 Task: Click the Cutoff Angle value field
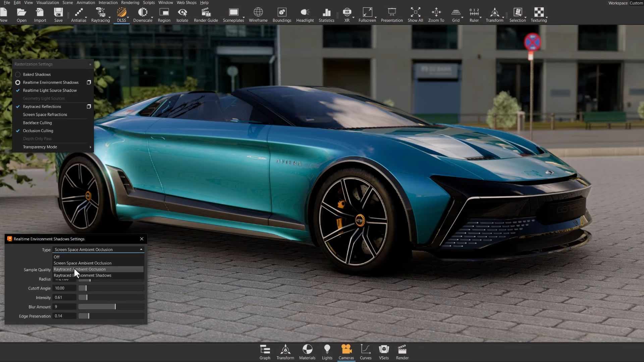point(64,288)
